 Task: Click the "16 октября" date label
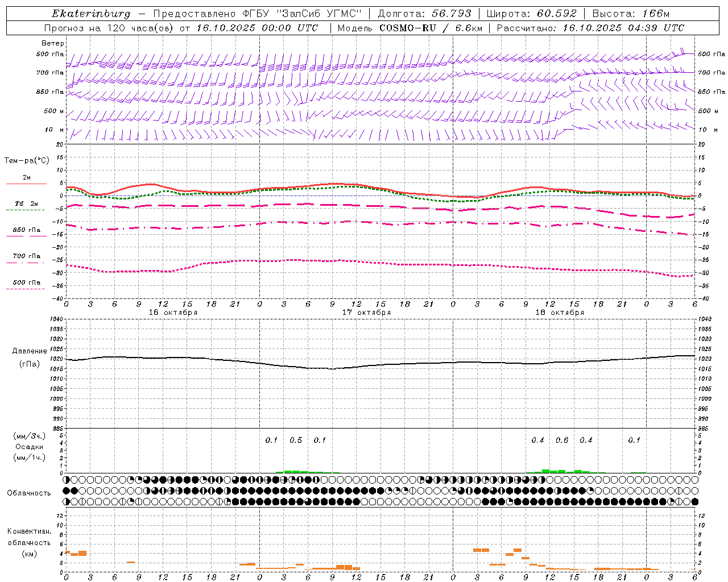[x=173, y=313]
